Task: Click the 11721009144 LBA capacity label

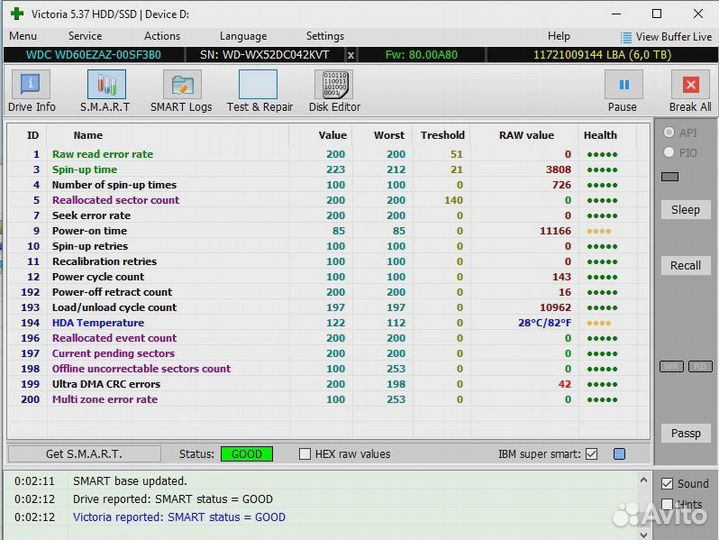Action: coord(602,55)
